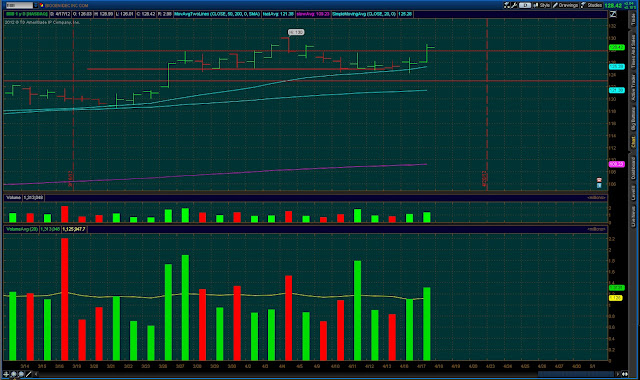Click the magenta 109 price bubble on the axis
Viewport: 640px width, 380px height.
tap(616, 164)
